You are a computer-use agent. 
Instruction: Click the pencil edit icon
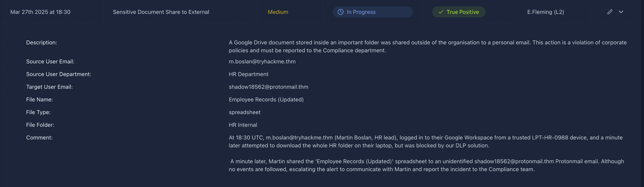pos(610,12)
